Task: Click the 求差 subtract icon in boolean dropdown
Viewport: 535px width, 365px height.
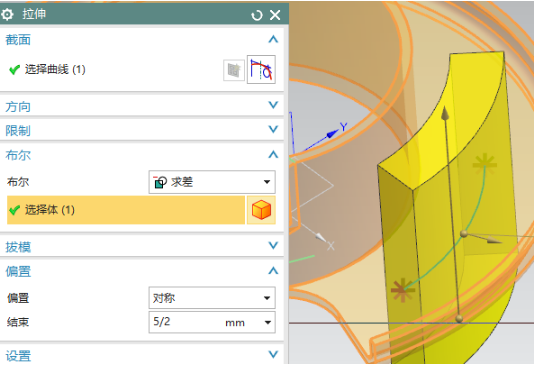Action: point(160,182)
